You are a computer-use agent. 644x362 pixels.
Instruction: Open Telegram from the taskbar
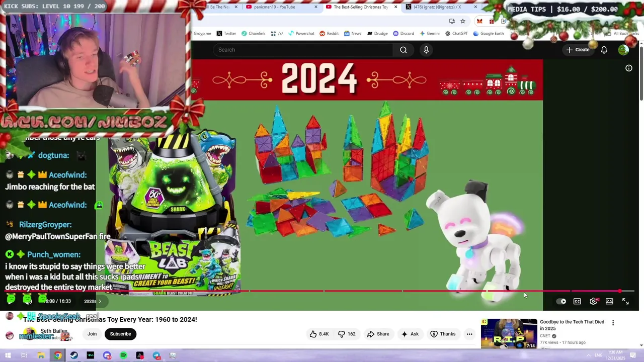point(156,355)
